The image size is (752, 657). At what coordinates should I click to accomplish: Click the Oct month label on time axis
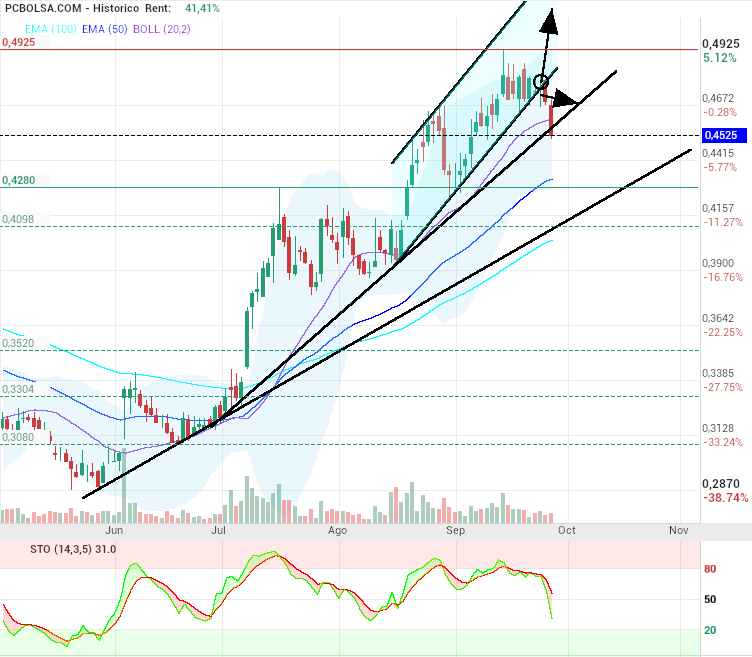[567, 530]
